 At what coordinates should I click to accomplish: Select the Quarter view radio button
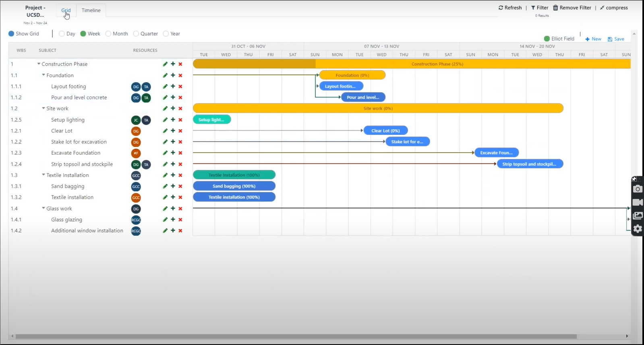tap(136, 34)
